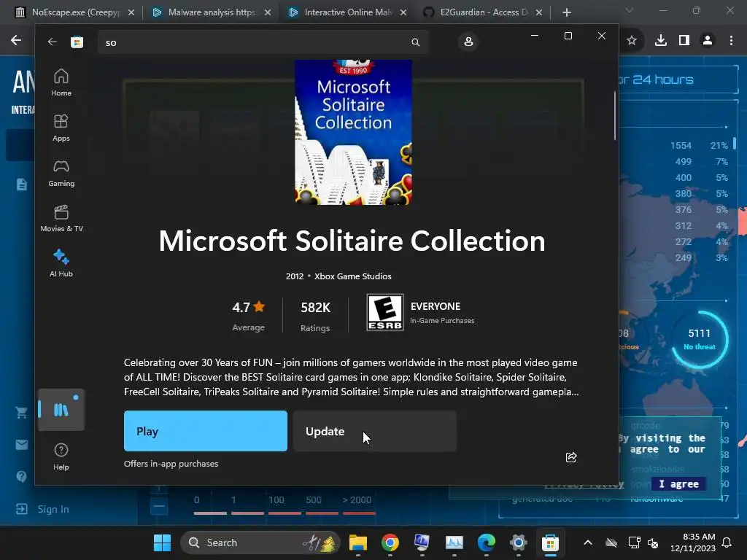Update Microsoft Solitaire Collection
The height and width of the screenshot is (560, 747).
click(374, 431)
